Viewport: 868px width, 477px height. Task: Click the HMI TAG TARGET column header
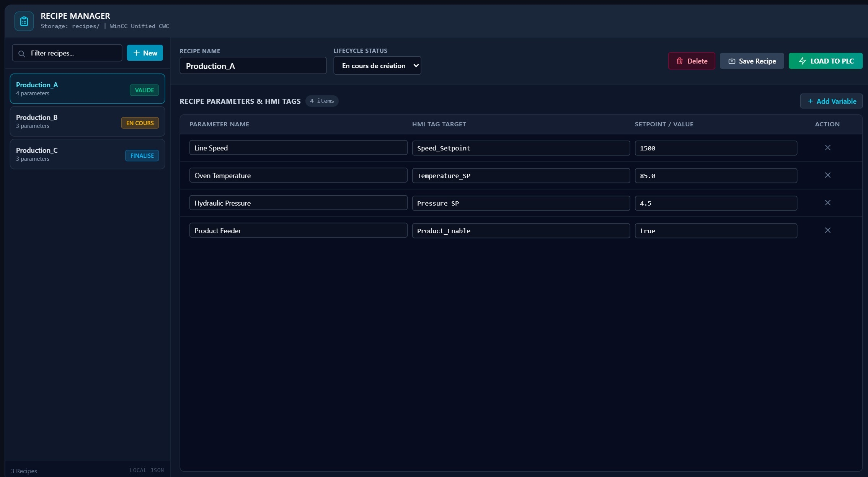click(439, 124)
